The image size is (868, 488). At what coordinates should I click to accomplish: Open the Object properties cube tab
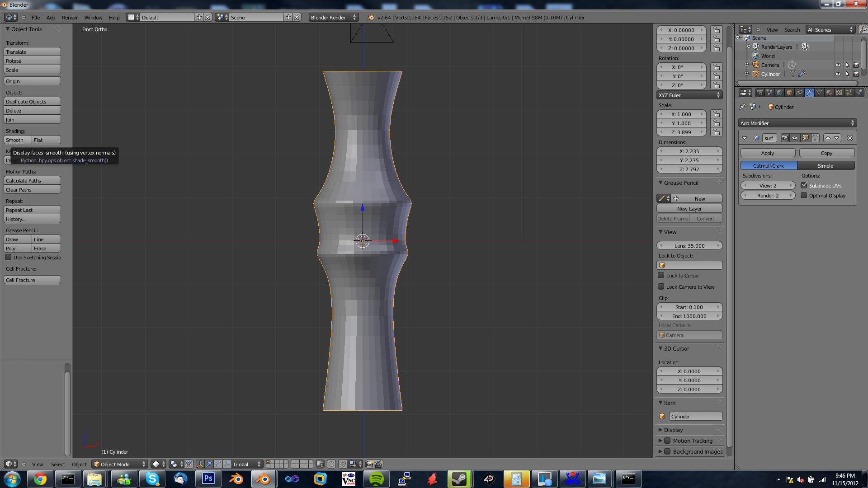point(789,93)
